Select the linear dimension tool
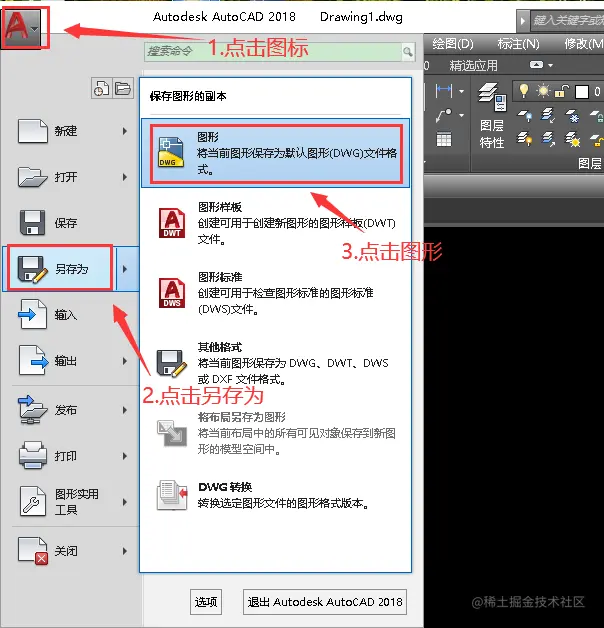 tap(443, 91)
